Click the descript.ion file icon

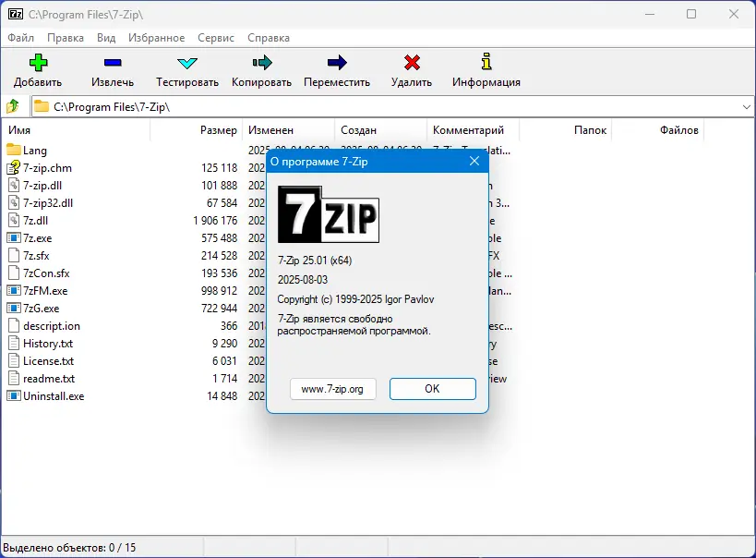point(14,325)
